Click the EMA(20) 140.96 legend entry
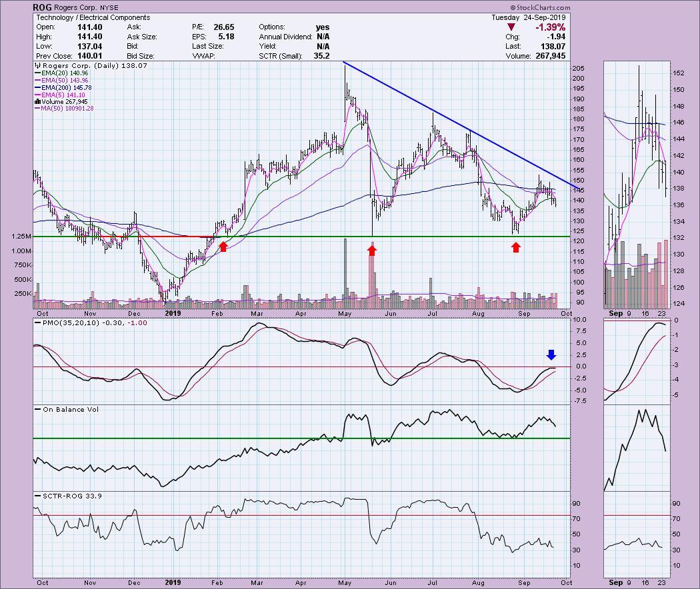 (x=61, y=73)
